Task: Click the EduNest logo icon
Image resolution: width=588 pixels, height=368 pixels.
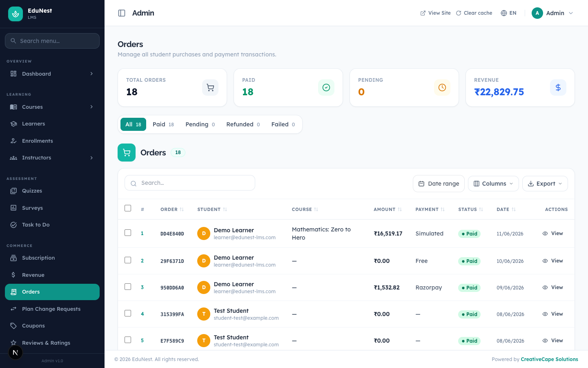Action: click(x=16, y=14)
